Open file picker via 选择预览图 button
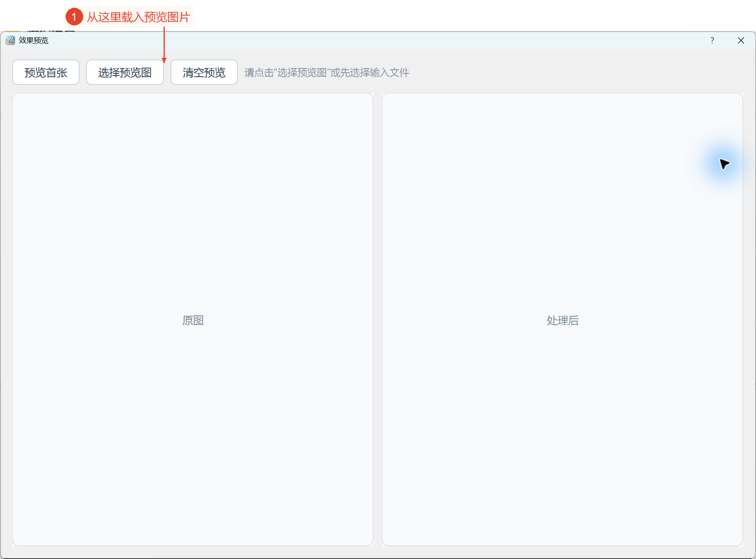The height and width of the screenshot is (559, 756). 125,72
